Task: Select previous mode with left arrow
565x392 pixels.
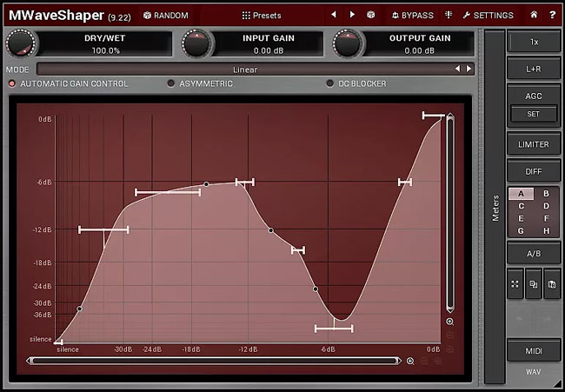Action: [x=457, y=69]
